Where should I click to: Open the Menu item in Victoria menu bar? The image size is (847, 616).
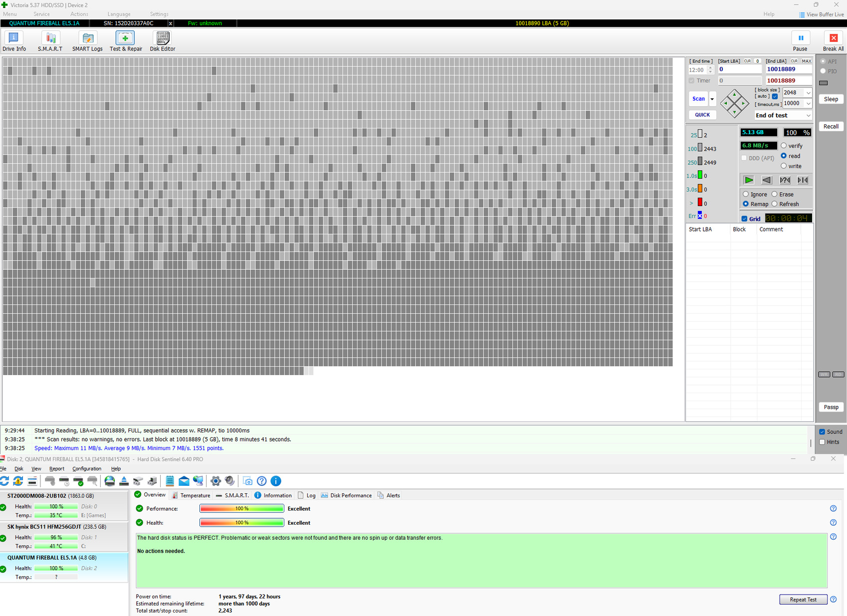point(10,14)
